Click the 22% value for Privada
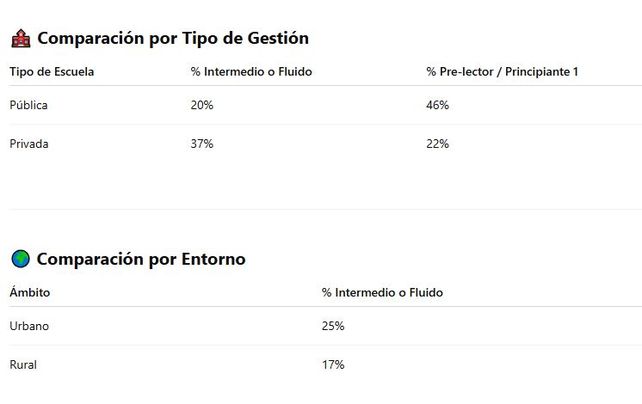Viewport: 642px width, 404px height. pyautogui.click(x=438, y=144)
